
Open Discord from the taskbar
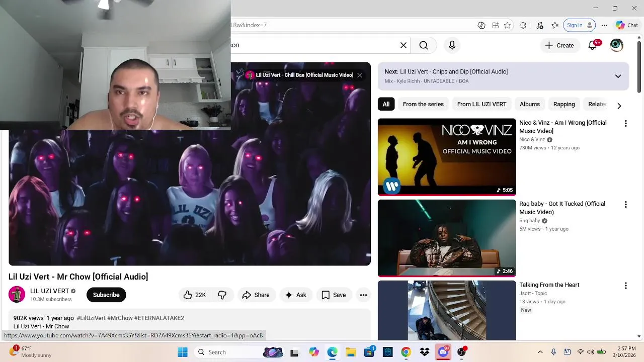tap(443, 352)
